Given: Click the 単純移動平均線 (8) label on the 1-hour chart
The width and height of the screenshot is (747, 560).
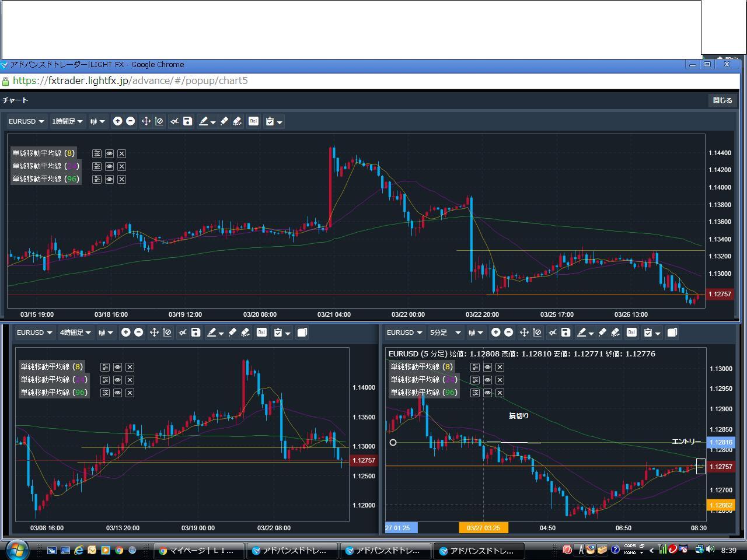Looking at the screenshot, I should (x=44, y=153).
